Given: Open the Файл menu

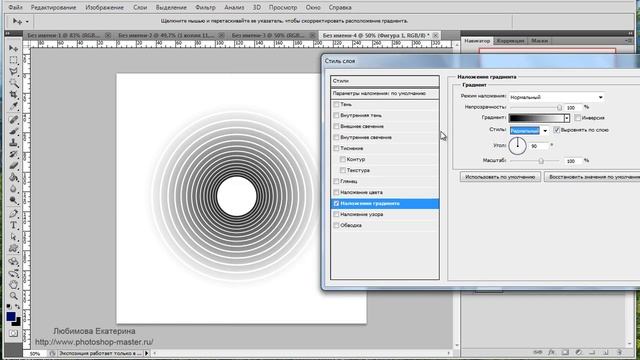Looking at the screenshot, I should 16,7.
